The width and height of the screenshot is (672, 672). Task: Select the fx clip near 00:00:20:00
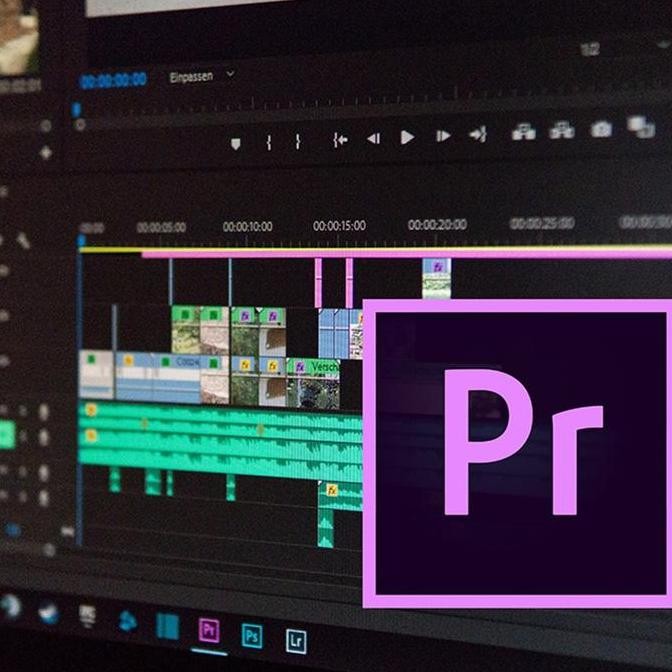point(436,278)
